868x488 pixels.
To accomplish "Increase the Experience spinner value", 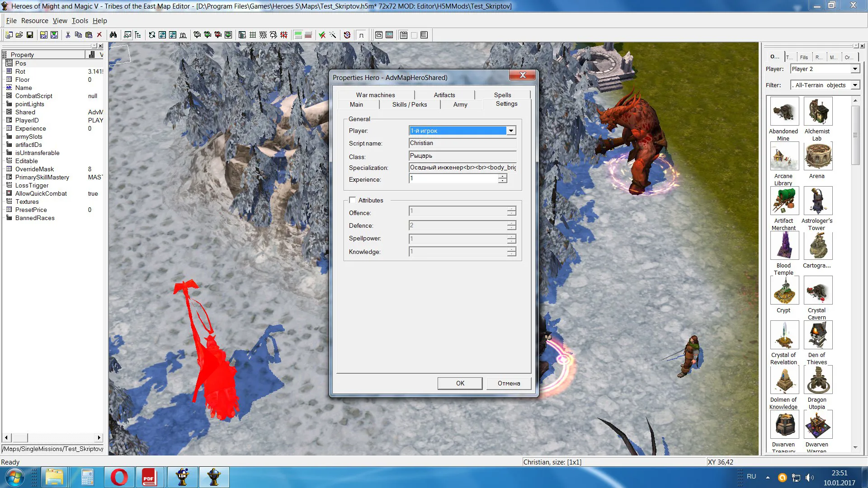I will click(x=502, y=177).
